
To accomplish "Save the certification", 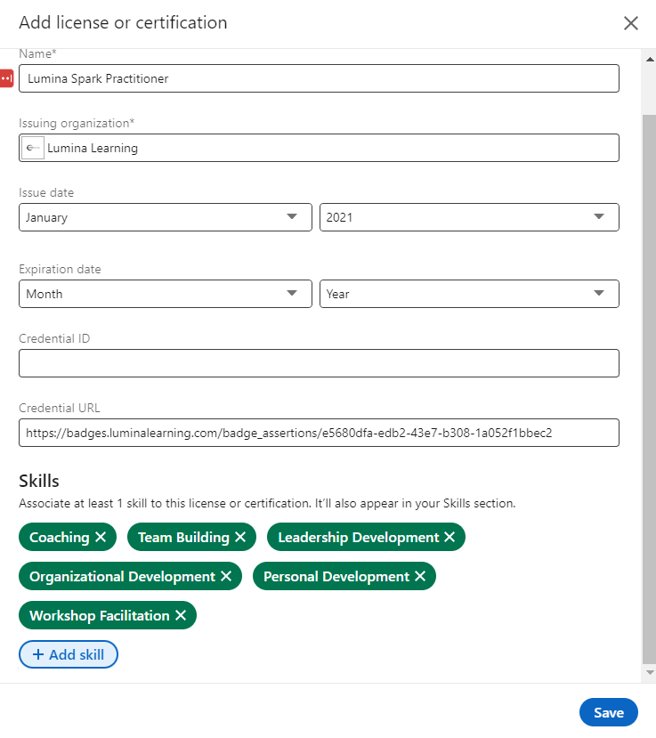I will (608, 712).
